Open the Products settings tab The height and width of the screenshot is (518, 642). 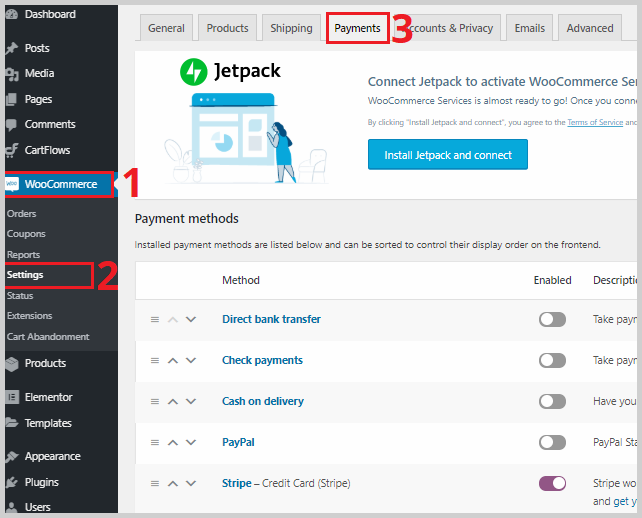click(227, 28)
